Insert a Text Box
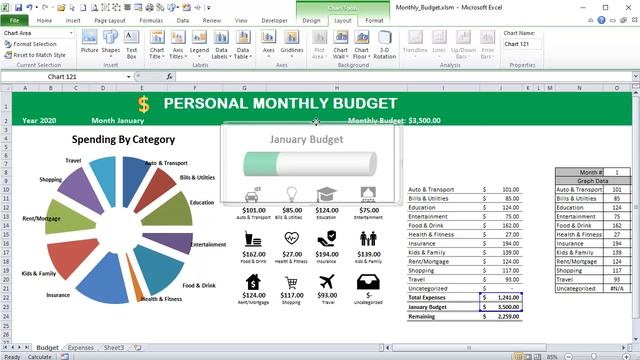The image size is (640, 360). (x=131, y=44)
